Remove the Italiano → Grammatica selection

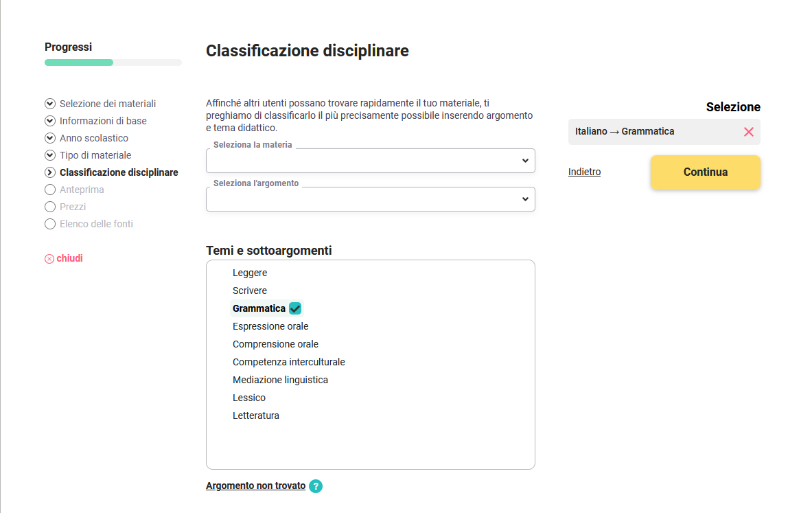748,132
